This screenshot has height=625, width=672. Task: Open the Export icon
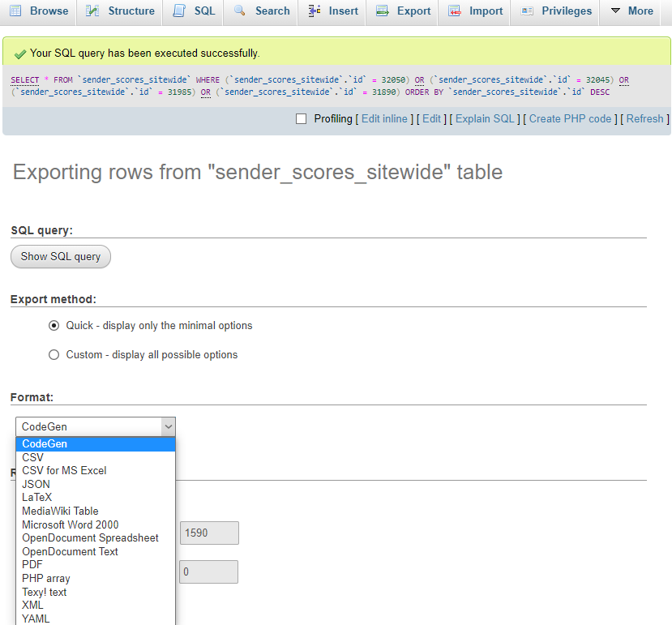coord(380,11)
